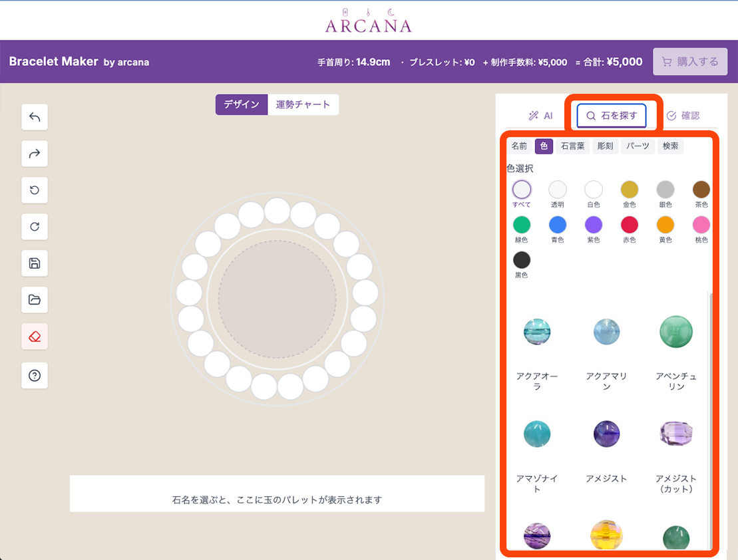This screenshot has height=560, width=738.
Task: Rotate bracelet clockwise icon
Action: tap(35, 227)
